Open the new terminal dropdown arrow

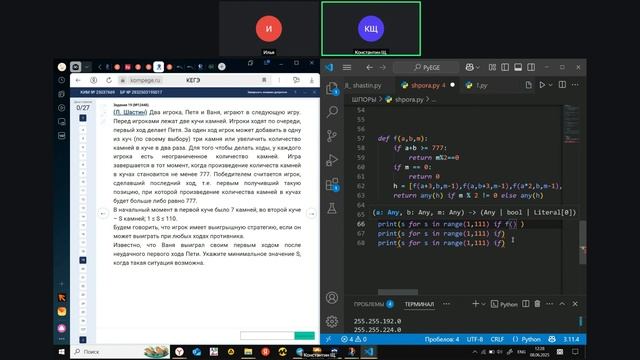[483, 304]
